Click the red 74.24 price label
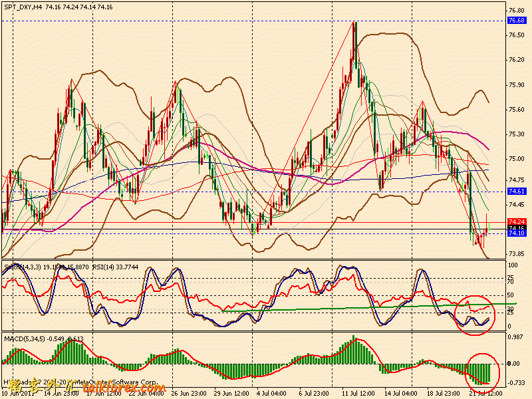 coord(517,221)
